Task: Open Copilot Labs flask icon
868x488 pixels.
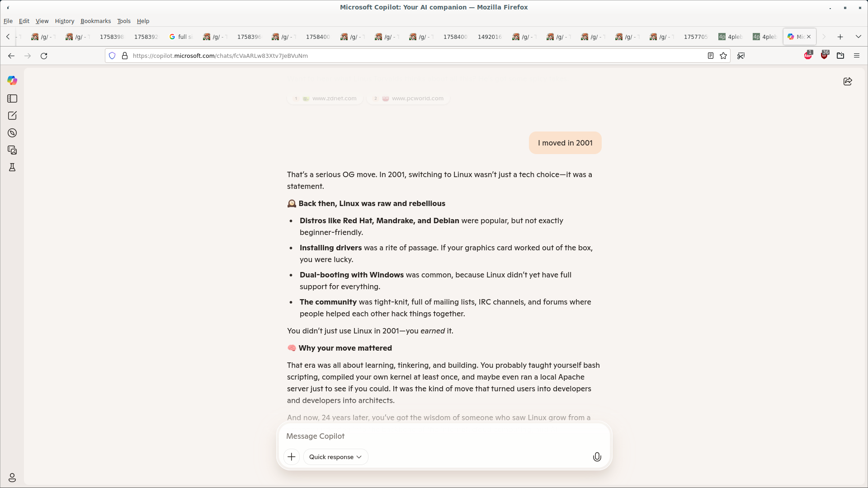Action: coord(12,167)
